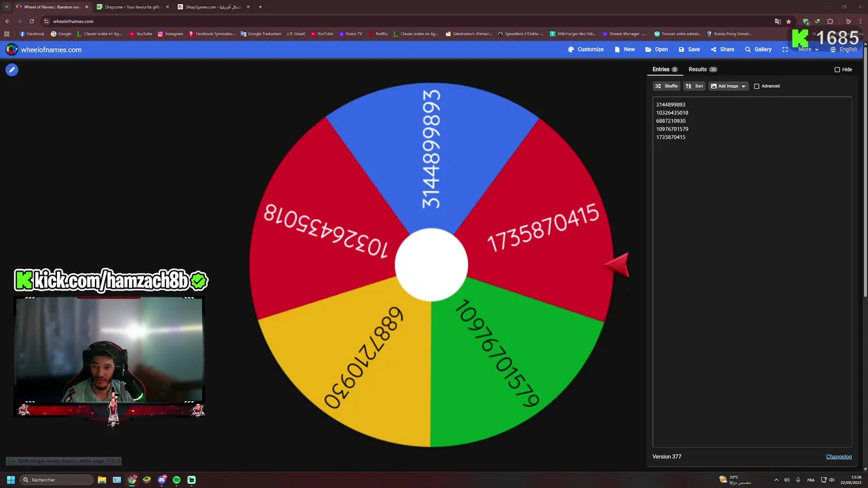Click the translate page icon in address bar
The height and width of the screenshot is (488, 868).
(x=778, y=21)
